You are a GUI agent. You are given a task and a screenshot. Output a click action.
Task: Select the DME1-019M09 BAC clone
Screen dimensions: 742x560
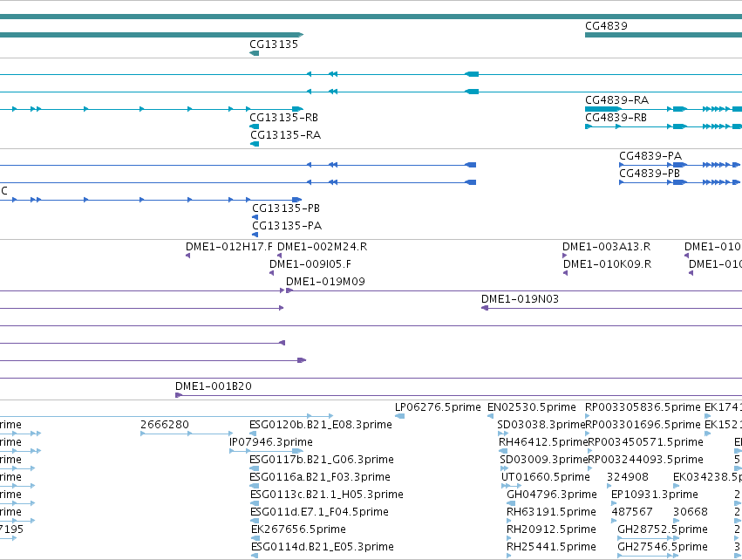[x=514, y=290]
